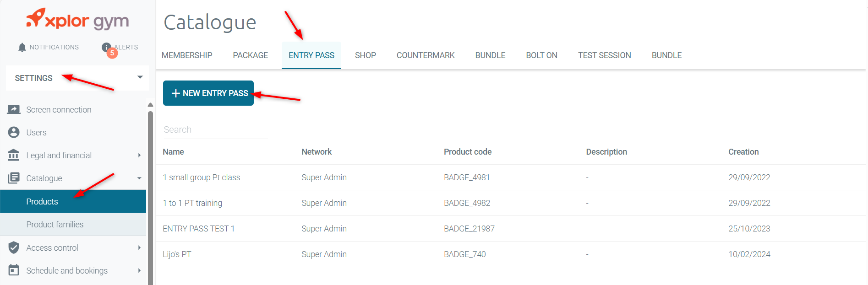Click the Screen connection icon
This screenshot has height=285, width=868.
tap(14, 110)
